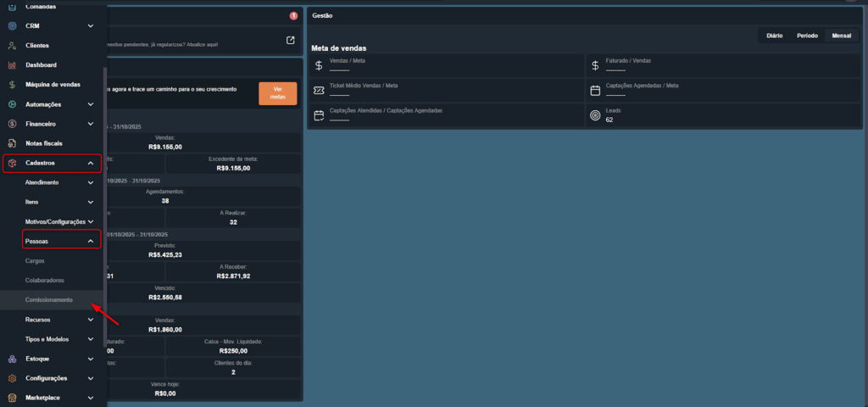The image size is (868, 407).
Task: Open Dashboard via its chart icon
Action: coord(12,65)
